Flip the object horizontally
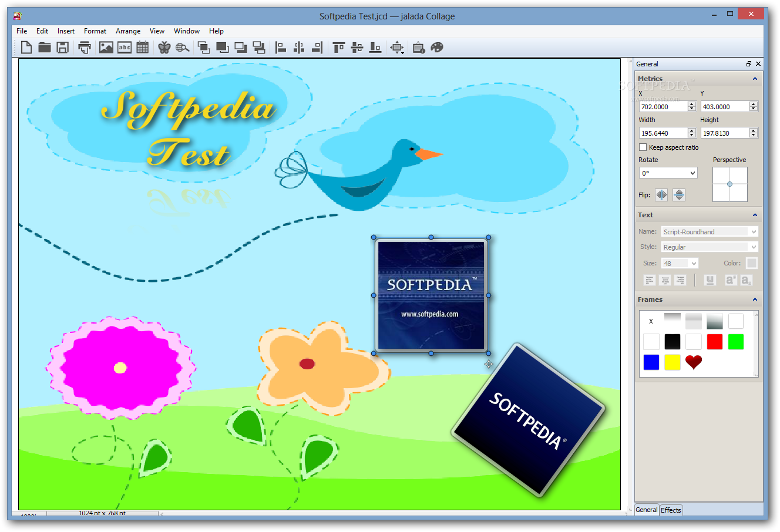Image resolution: width=780 pixels, height=532 pixels. (662, 195)
